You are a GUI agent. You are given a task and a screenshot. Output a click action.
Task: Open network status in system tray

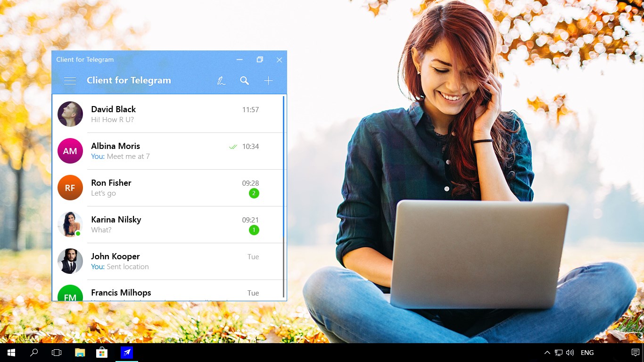tap(559, 353)
